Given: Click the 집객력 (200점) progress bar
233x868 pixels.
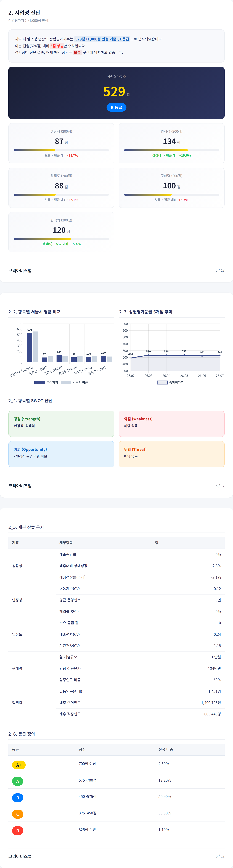Looking at the screenshot, I should (61, 239).
